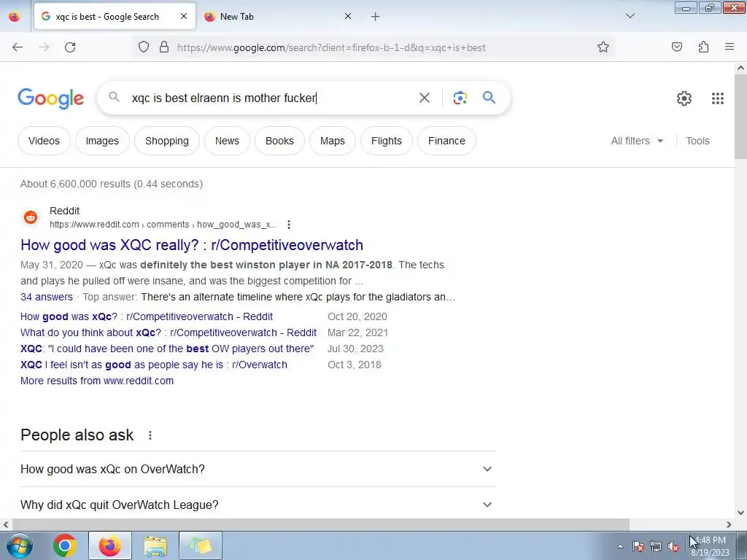
Task: Open the XQC 'I could have been one' link
Action: [x=167, y=349]
